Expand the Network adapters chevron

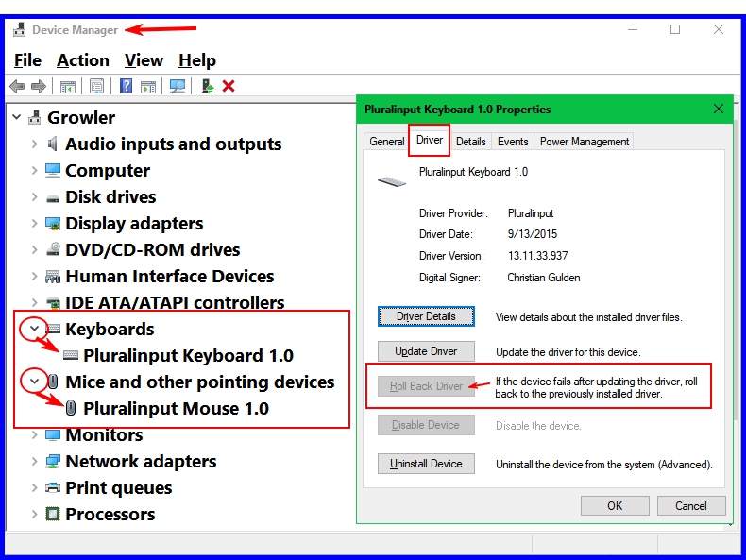click(34, 461)
